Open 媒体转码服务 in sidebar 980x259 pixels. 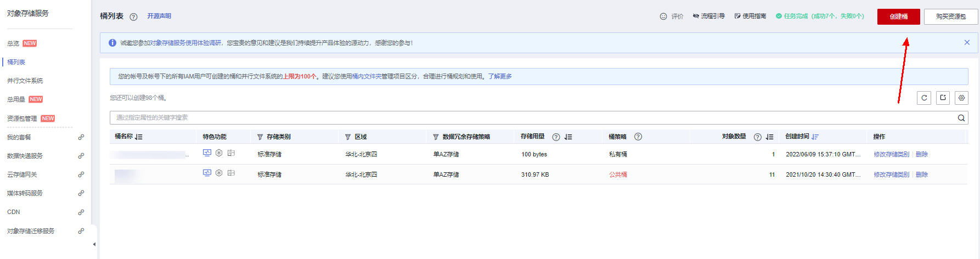25,193
